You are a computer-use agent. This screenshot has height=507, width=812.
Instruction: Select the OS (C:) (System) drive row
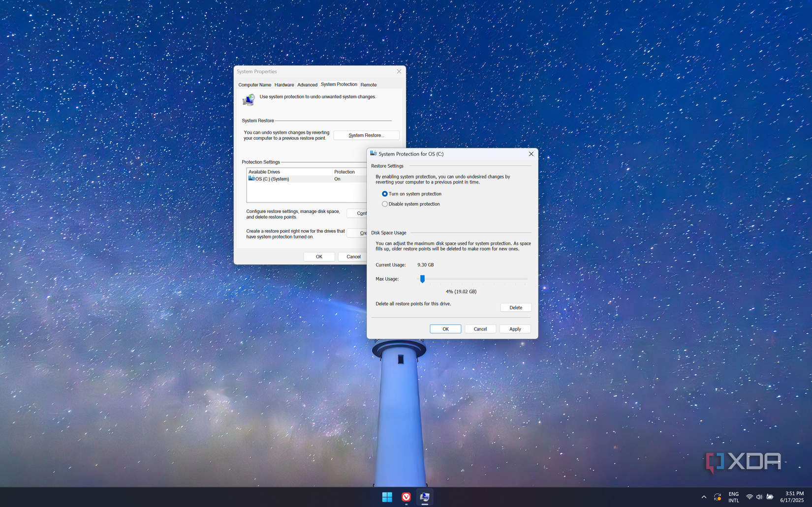click(276, 179)
